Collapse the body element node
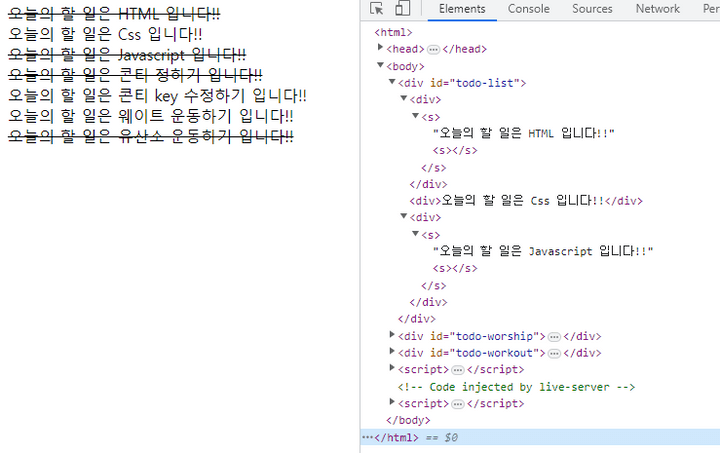 380,66
